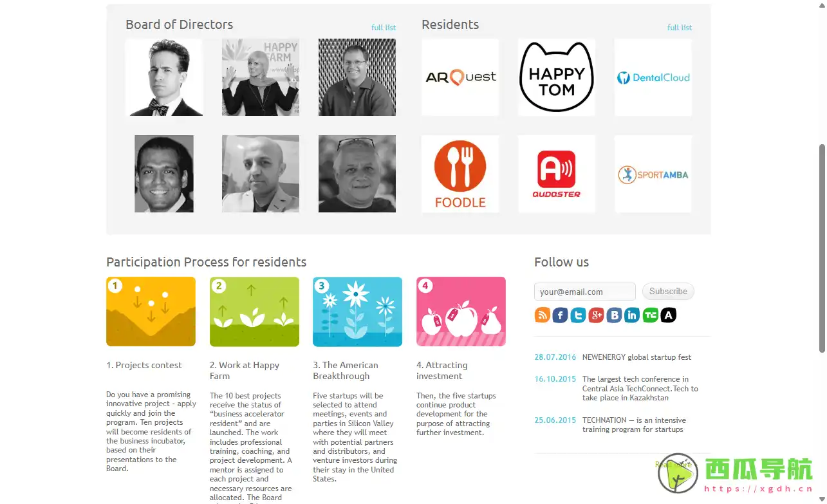
Task: Open the Twitter icon link
Action: click(x=578, y=315)
